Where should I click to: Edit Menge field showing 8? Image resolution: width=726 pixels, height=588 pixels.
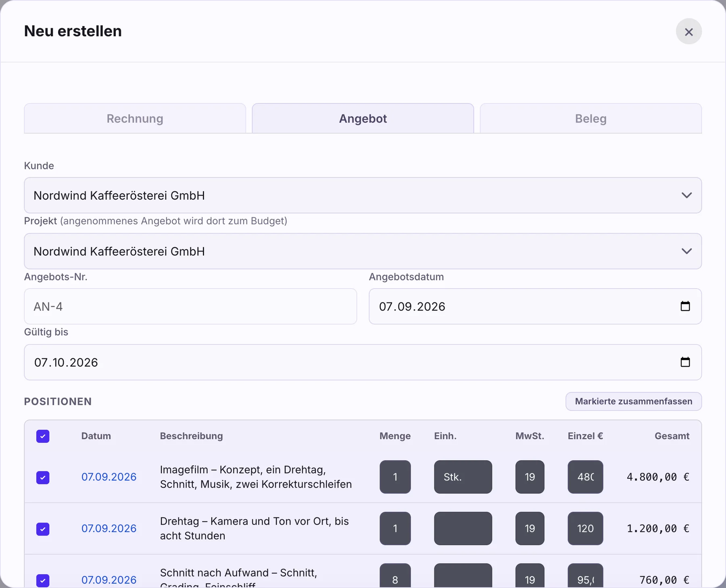(395, 575)
